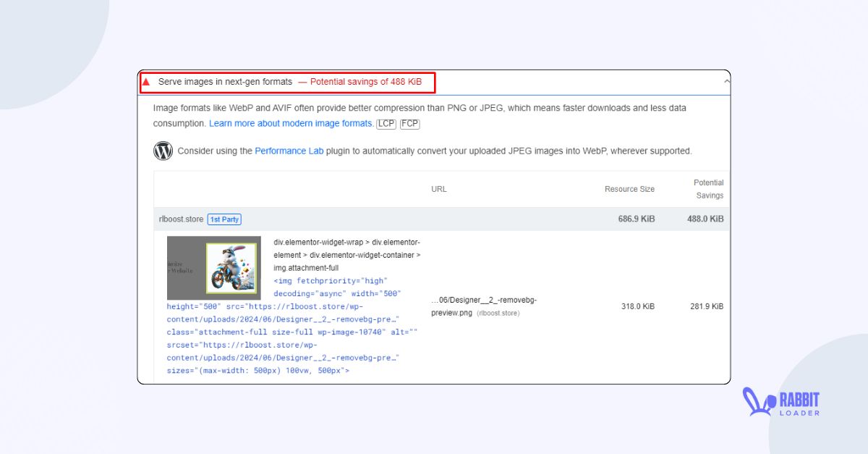Screen dimensions: 868x454
Task: Click the 1st Party badge beside rlboost.store
Action: [x=224, y=219]
